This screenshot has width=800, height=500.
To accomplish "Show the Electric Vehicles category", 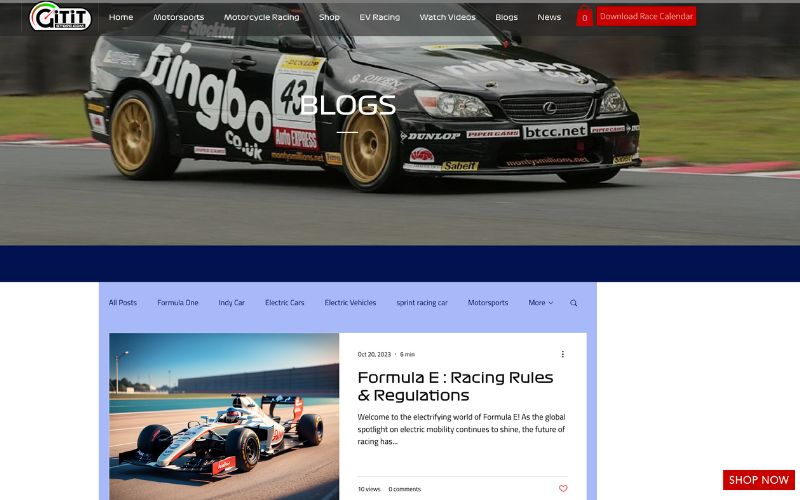I will [x=351, y=303].
